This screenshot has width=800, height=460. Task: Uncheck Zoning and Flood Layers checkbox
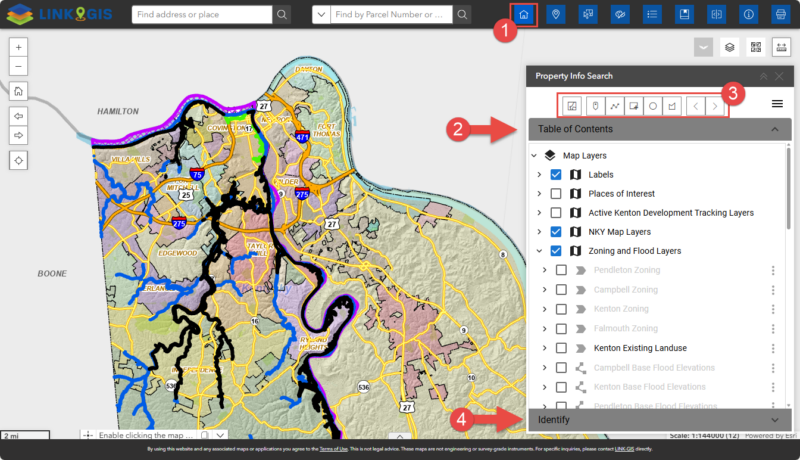click(556, 251)
